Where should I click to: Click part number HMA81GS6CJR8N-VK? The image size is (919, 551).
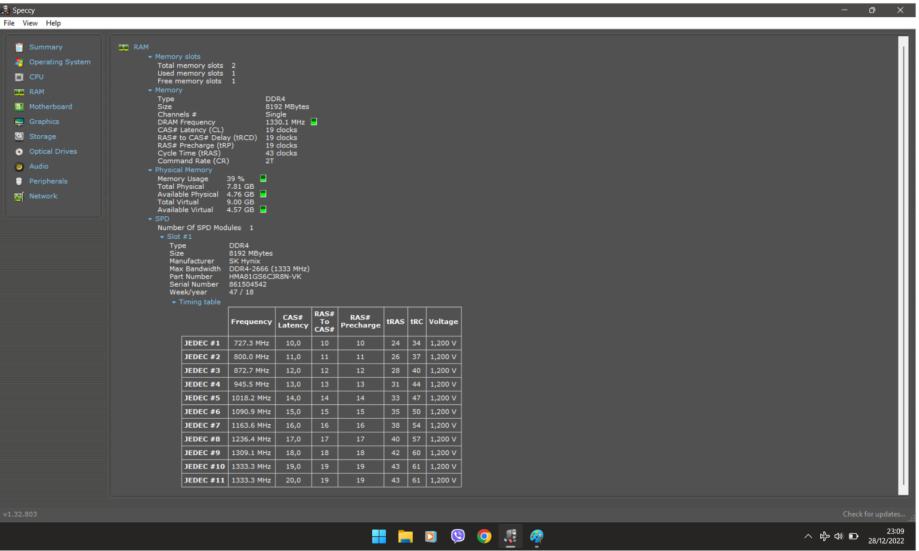click(265, 277)
